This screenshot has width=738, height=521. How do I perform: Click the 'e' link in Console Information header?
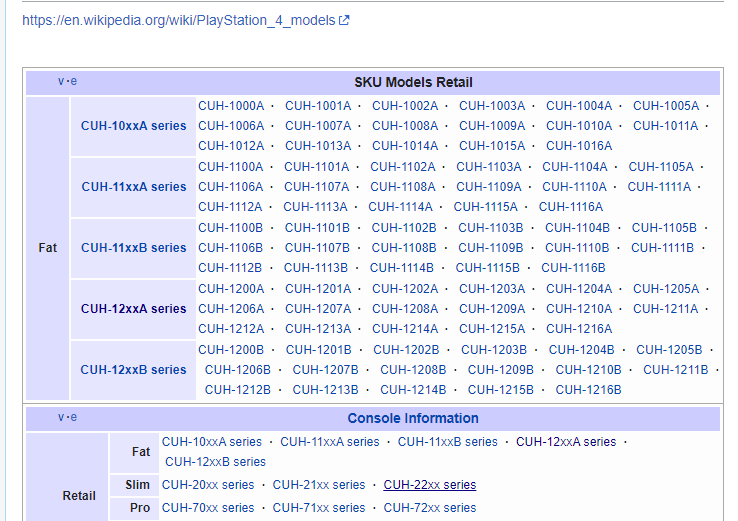pyautogui.click(x=74, y=417)
